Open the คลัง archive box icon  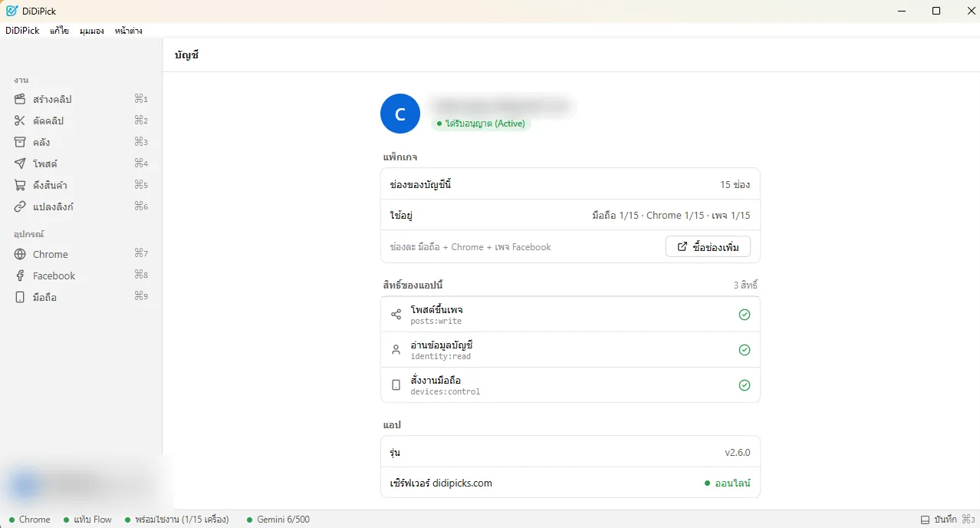point(20,142)
